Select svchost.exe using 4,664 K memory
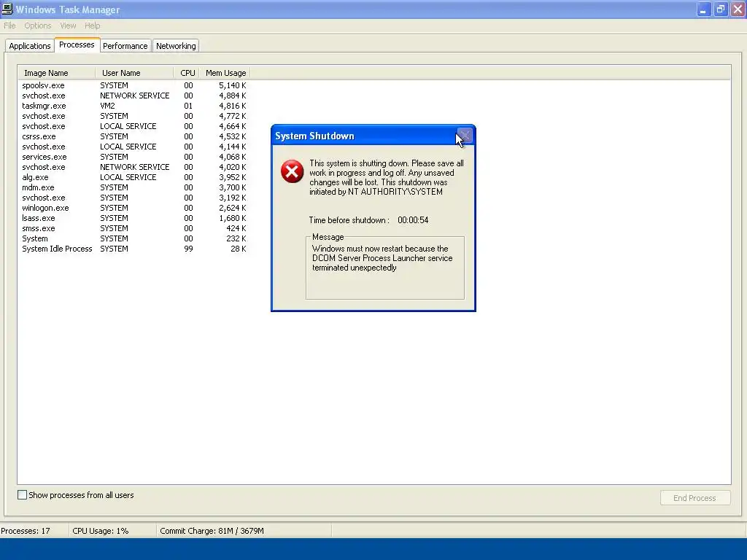Viewport: 747px width, 560px height. pos(134,126)
